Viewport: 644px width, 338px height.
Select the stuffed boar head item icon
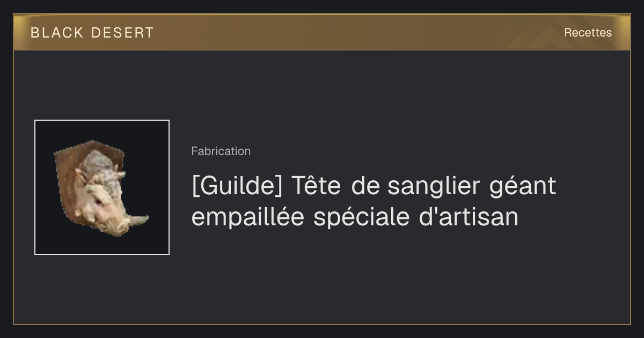[102, 187]
